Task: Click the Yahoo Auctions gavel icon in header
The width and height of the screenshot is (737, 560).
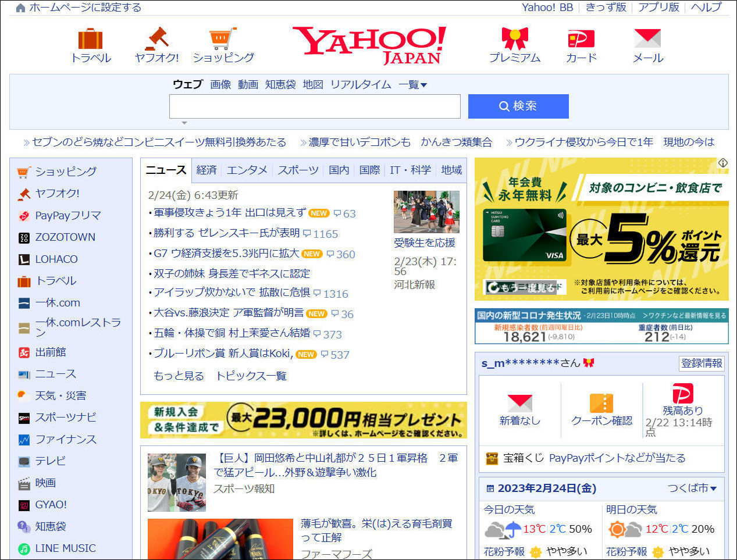Action: click(x=156, y=39)
